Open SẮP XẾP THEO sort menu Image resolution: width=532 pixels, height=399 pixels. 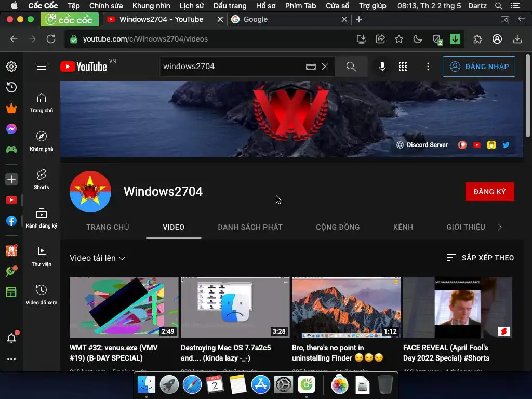tap(480, 258)
